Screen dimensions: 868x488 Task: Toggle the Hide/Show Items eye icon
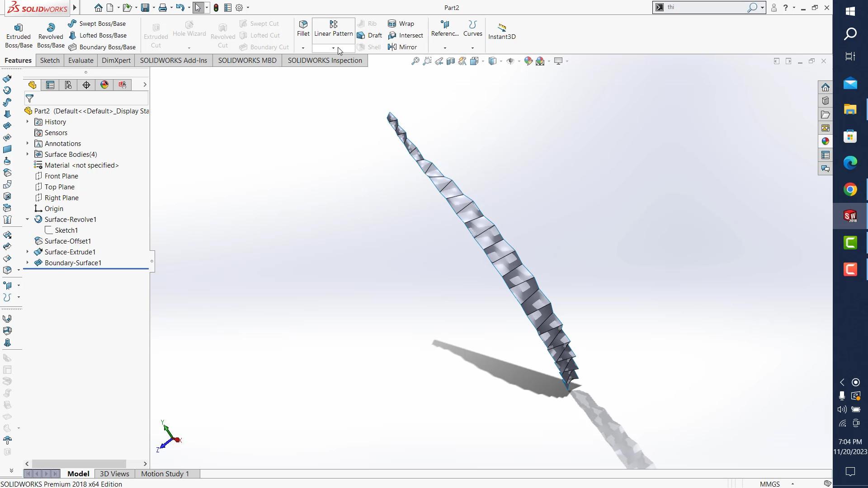click(x=510, y=61)
